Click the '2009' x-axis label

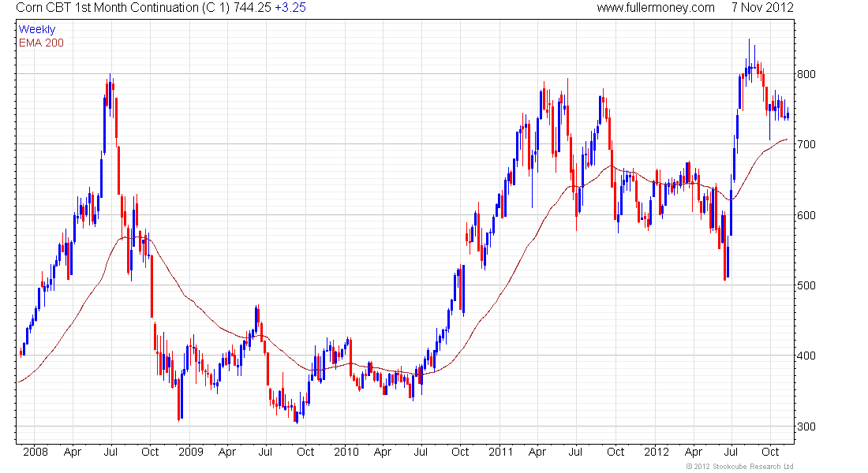(x=191, y=452)
